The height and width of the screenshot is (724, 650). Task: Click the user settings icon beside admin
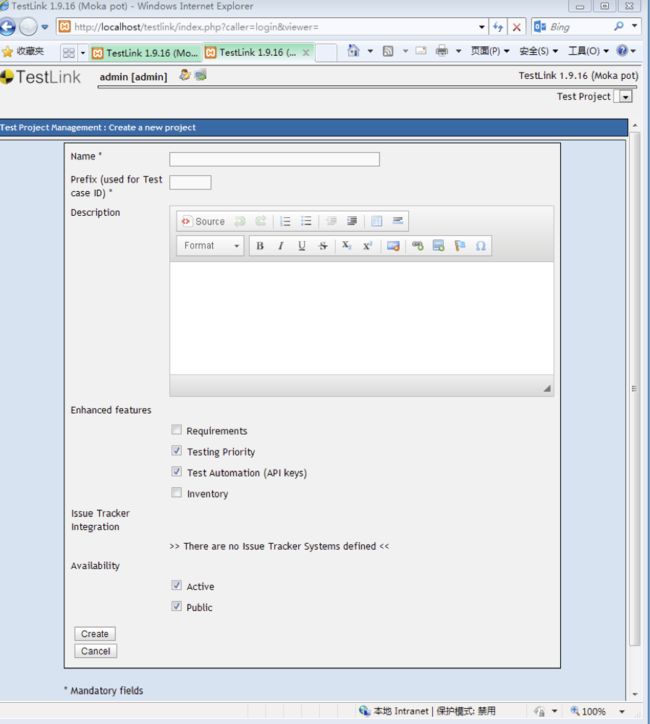[185, 75]
